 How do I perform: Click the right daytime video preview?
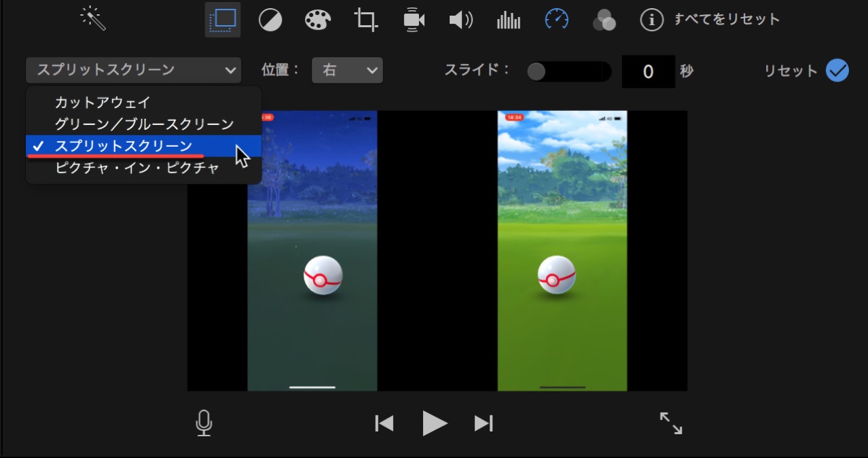coord(562,251)
